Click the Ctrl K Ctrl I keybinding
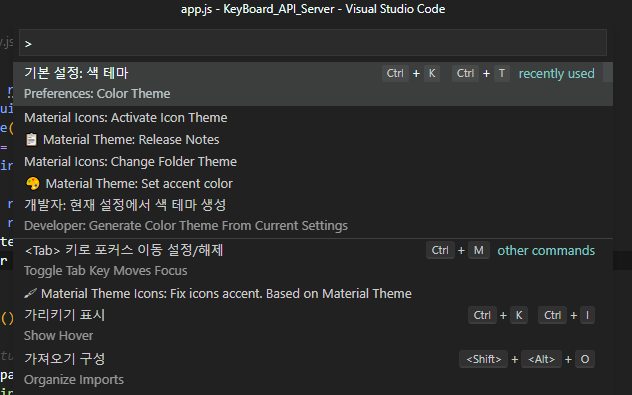This screenshot has height=395, width=632. (x=531, y=315)
